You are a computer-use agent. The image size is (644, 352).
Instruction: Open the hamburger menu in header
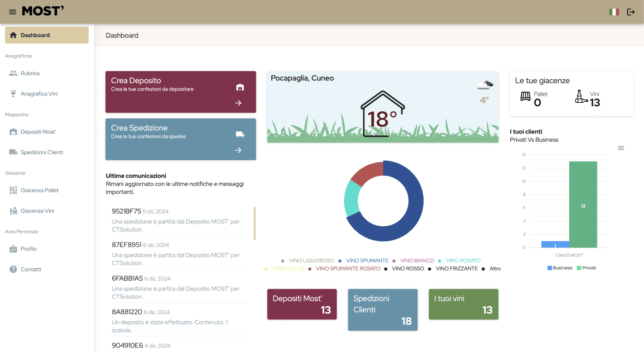(x=13, y=12)
